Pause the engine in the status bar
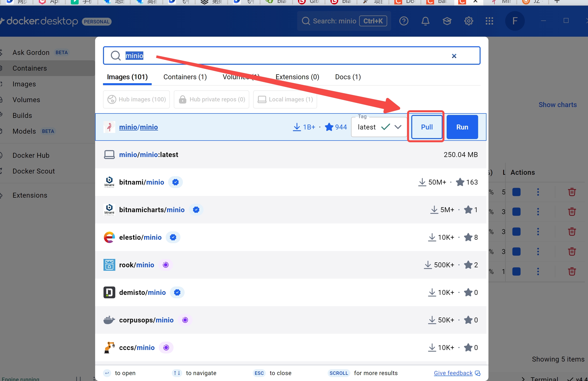This screenshot has height=381, width=588. [x=78, y=379]
